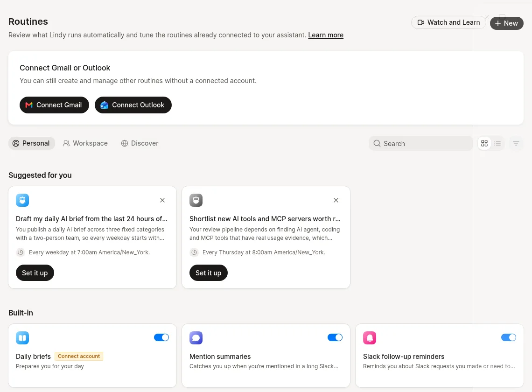Switch to list view layout
The width and height of the screenshot is (532, 392).
[x=497, y=143]
